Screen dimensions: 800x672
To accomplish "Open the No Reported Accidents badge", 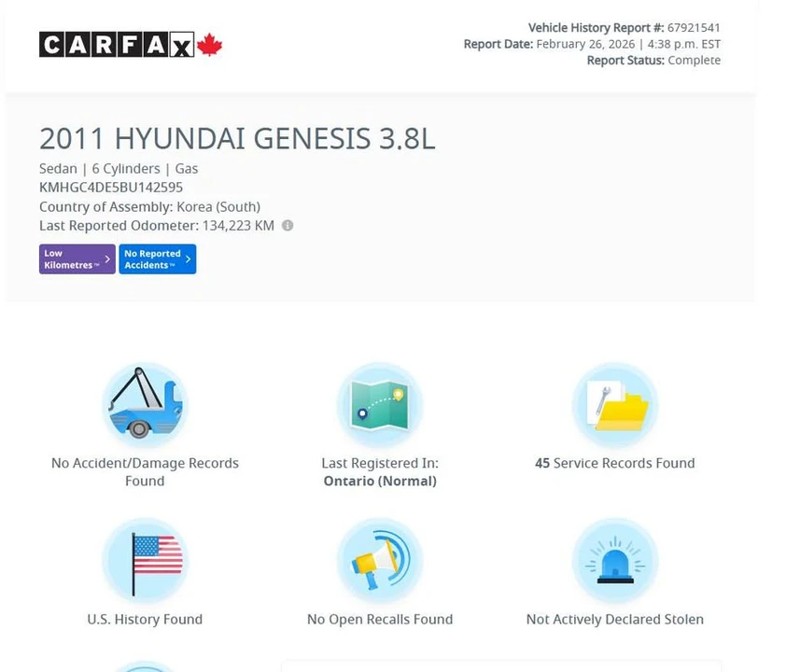I will [x=158, y=259].
